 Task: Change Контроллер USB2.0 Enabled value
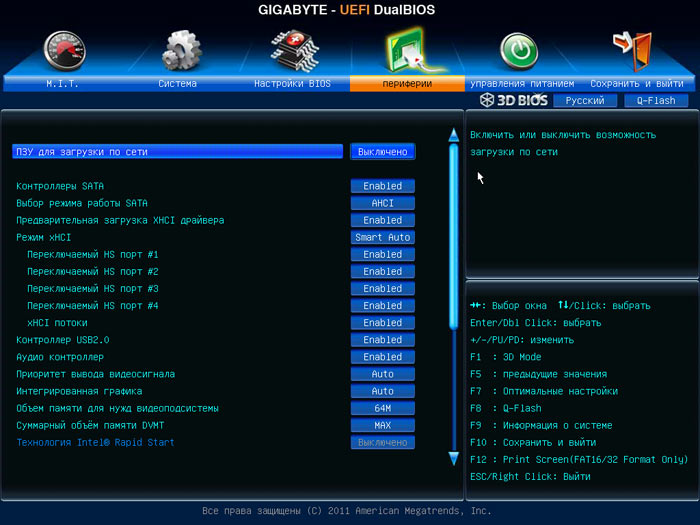coord(383,340)
